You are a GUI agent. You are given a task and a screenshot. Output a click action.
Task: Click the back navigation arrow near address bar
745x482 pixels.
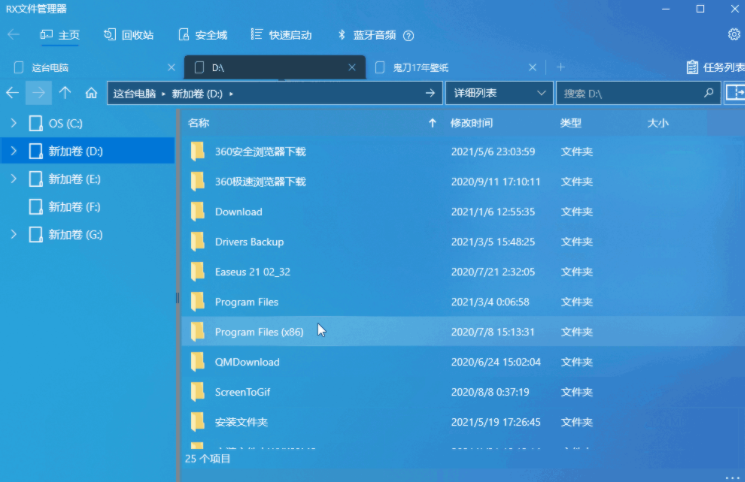(x=12, y=93)
